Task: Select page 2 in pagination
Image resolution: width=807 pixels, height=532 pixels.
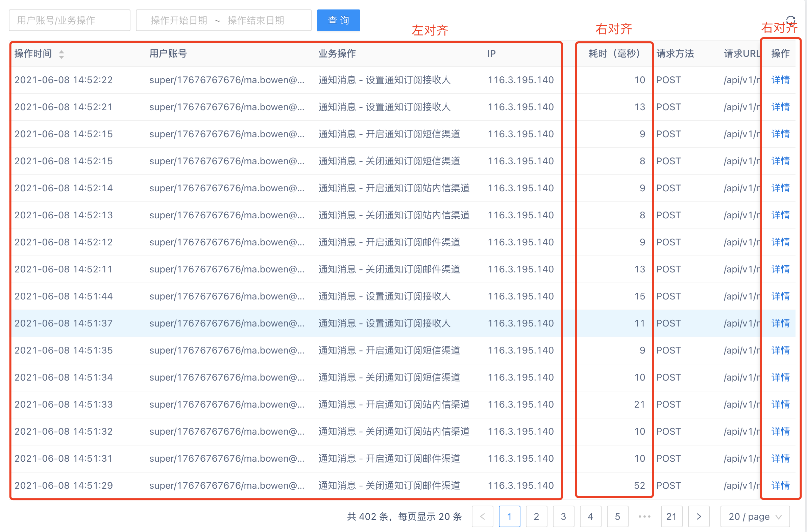Action: 536,516
